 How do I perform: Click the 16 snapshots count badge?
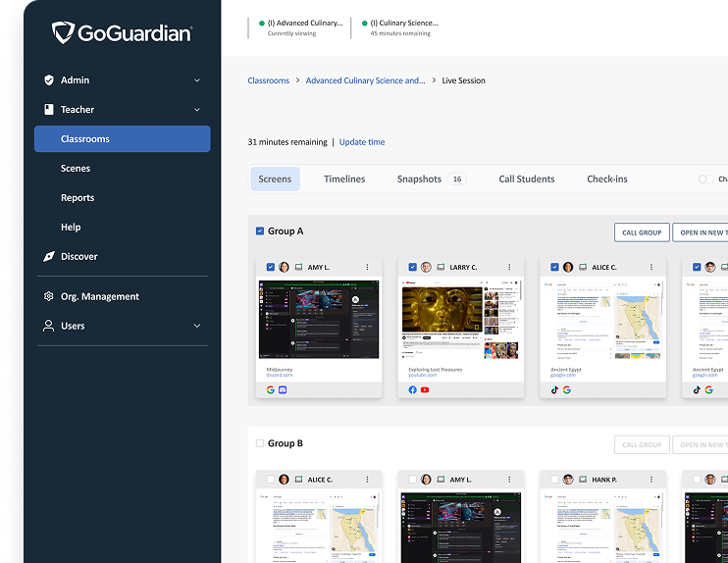(457, 179)
